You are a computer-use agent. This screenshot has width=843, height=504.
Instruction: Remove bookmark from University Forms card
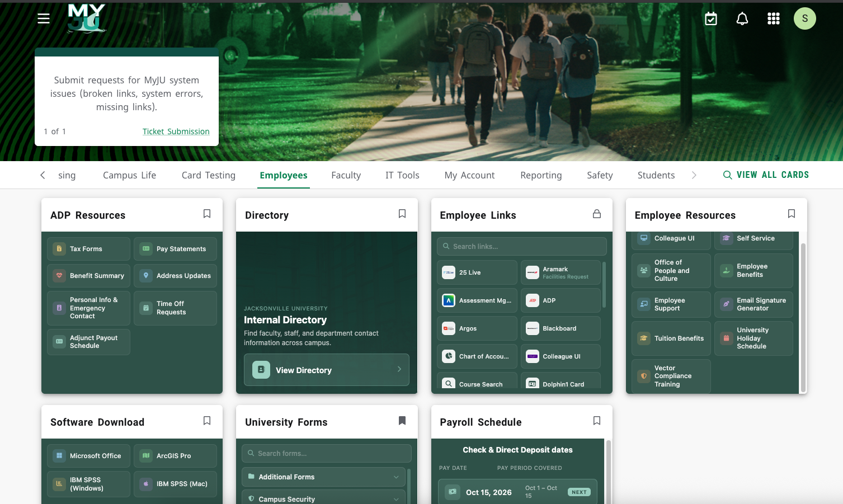pyautogui.click(x=402, y=421)
